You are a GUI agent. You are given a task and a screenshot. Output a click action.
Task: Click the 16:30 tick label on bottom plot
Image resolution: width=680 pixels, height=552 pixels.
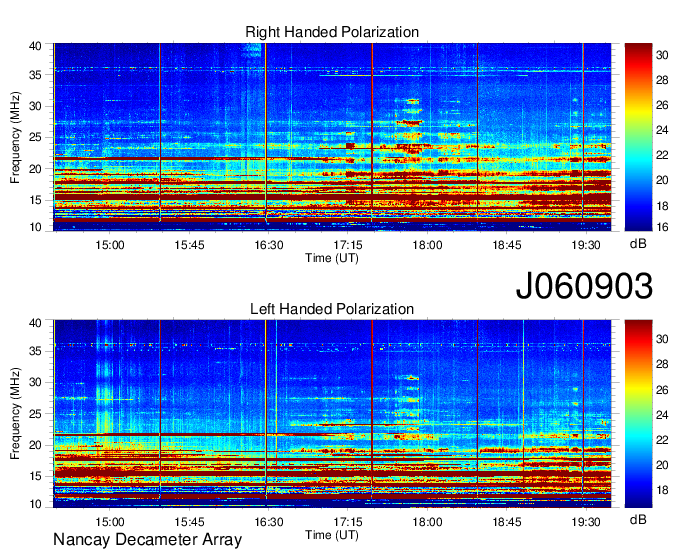click(x=268, y=522)
